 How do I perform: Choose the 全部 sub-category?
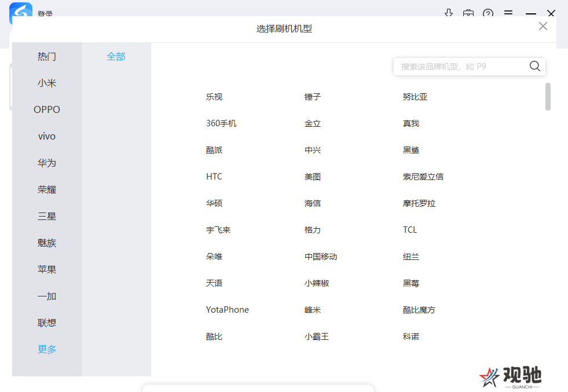click(116, 57)
